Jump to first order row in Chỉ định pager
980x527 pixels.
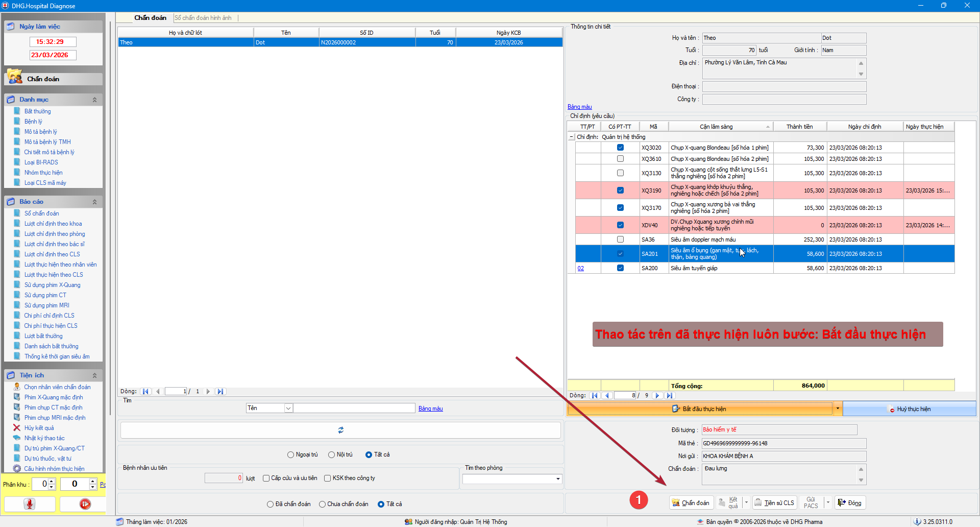(x=595, y=396)
